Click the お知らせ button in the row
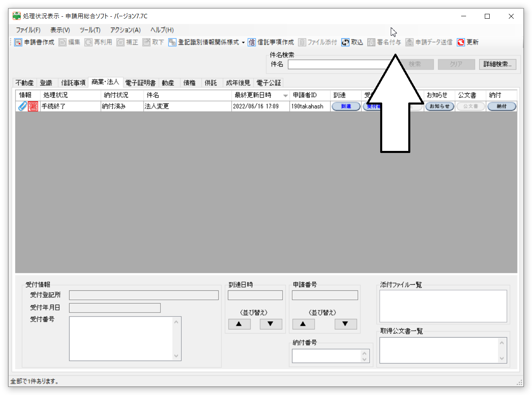This screenshot has height=395, width=532. click(439, 106)
